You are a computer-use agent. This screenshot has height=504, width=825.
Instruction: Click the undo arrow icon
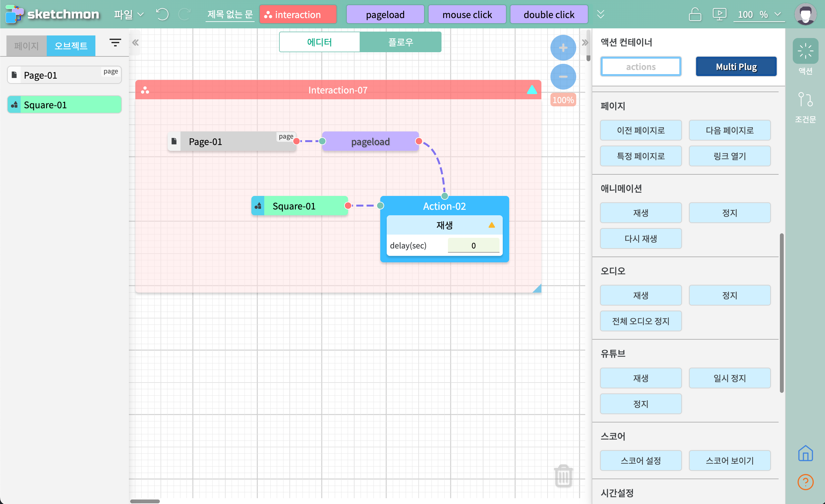[x=162, y=15]
